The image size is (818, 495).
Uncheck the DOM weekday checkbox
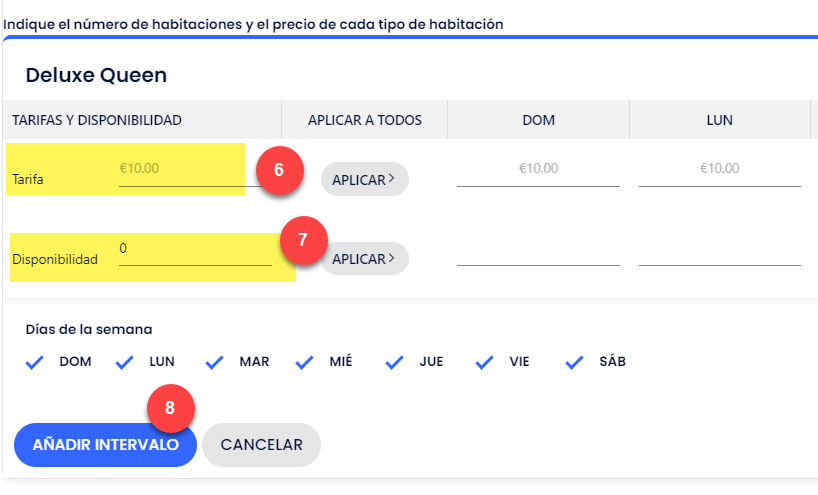[34, 362]
